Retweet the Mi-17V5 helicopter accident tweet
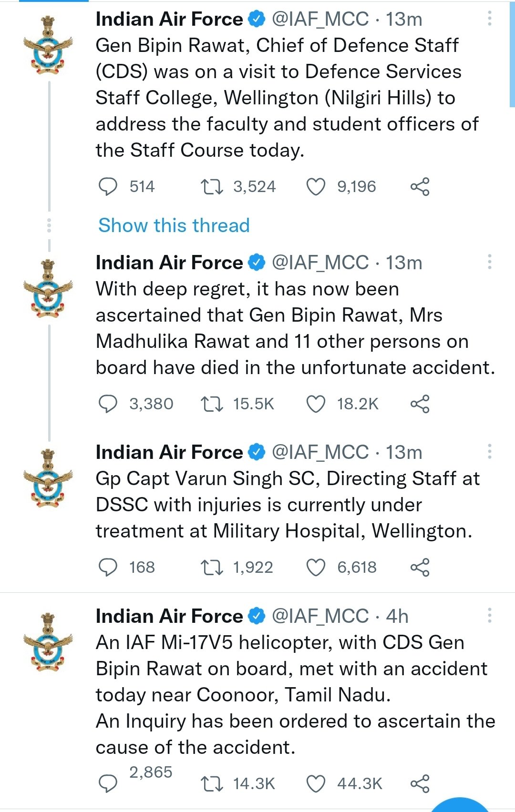This screenshot has width=515, height=812. 212,783
